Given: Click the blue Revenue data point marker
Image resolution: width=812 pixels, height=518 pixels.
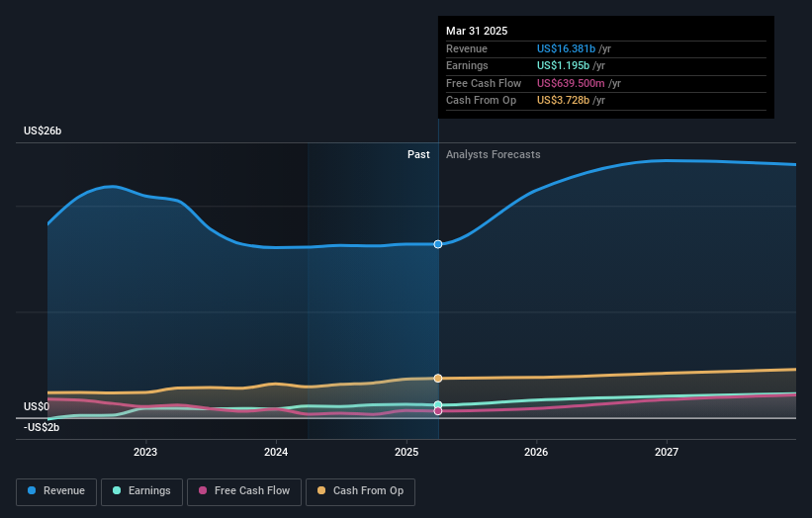Looking at the screenshot, I should tap(438, 244).
